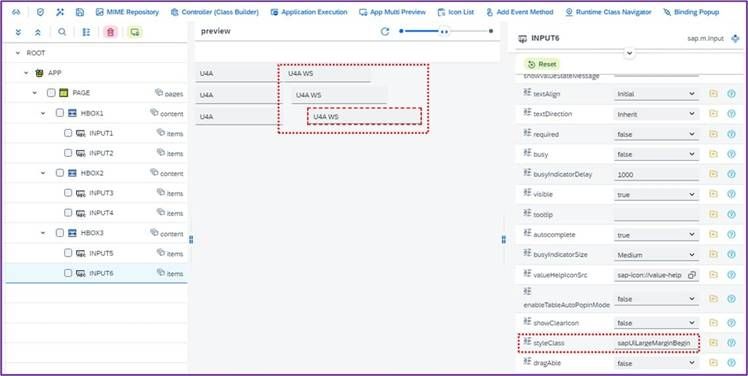Check the PAGE checkbox
748x376 pixels.
click(51, 93)
